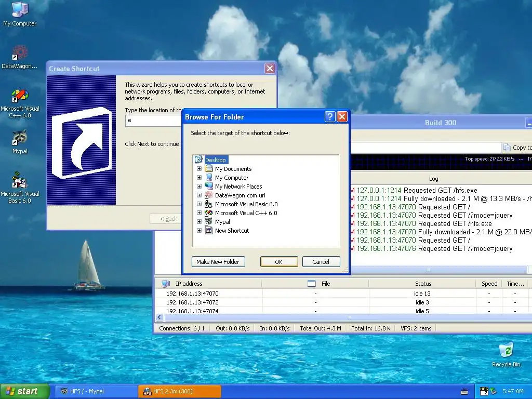Click the File column icon in HFS
This screenshot has width=532, height=399.
click(312, 284)
